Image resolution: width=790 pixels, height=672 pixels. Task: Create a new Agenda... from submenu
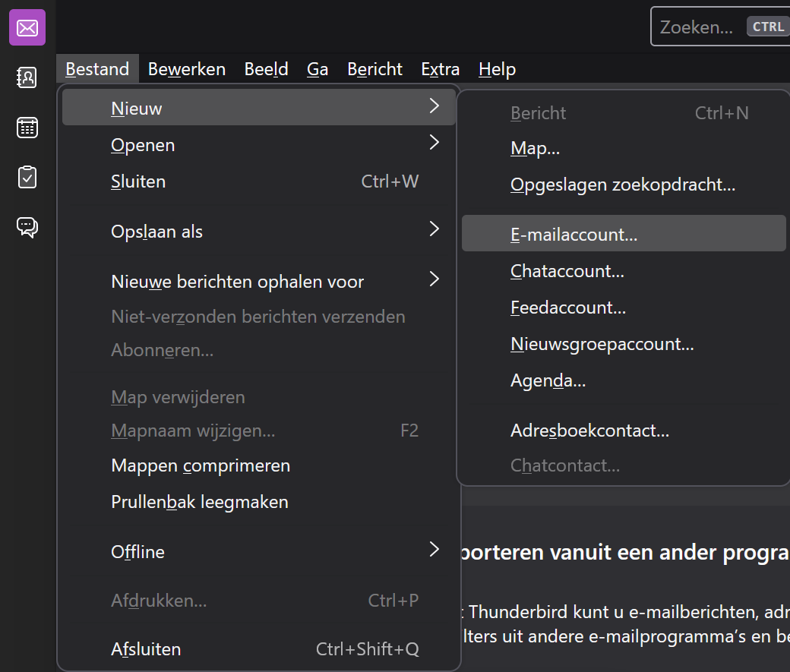point(548,380)
